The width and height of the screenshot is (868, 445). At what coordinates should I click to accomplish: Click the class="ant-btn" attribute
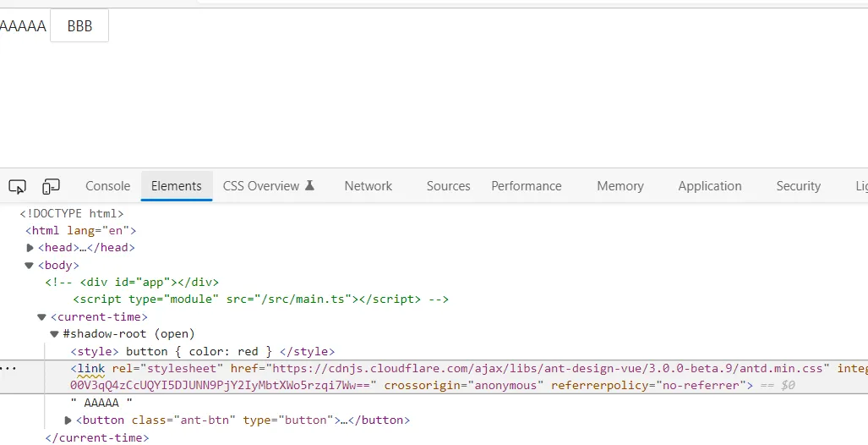(184, 420)
